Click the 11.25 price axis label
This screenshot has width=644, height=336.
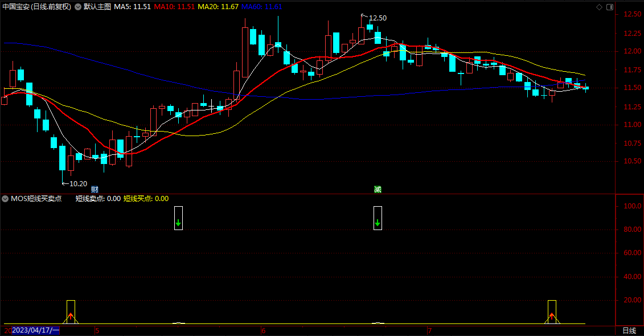pyautogui.click(x=633, y=107)
